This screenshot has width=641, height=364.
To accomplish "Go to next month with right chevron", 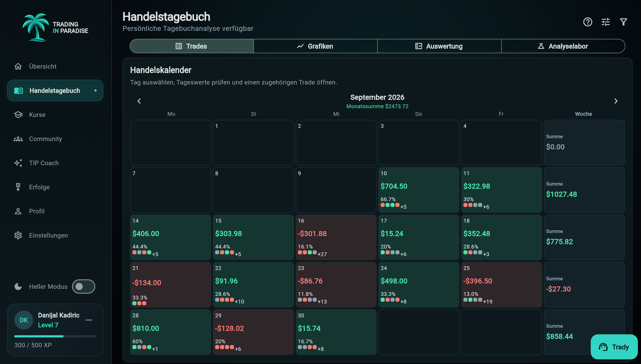I will [616, 101].
